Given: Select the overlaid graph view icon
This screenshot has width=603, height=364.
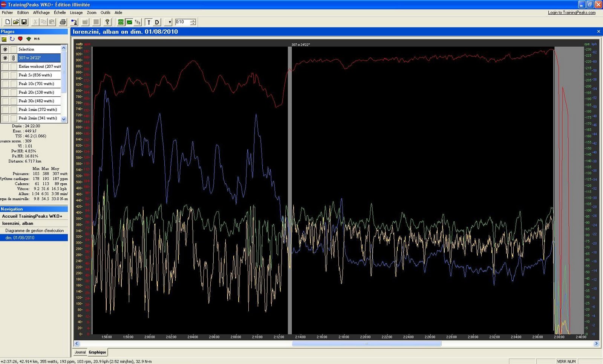Looking at the screenshot, I should pyautogui.click(x=129, y=22).
